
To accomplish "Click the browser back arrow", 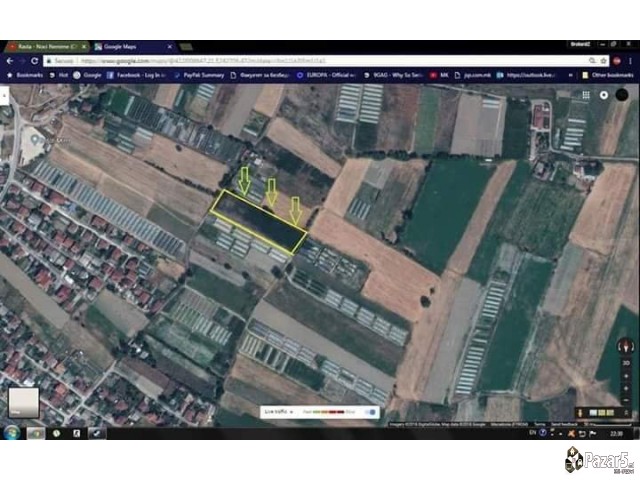I will point(8,61).
